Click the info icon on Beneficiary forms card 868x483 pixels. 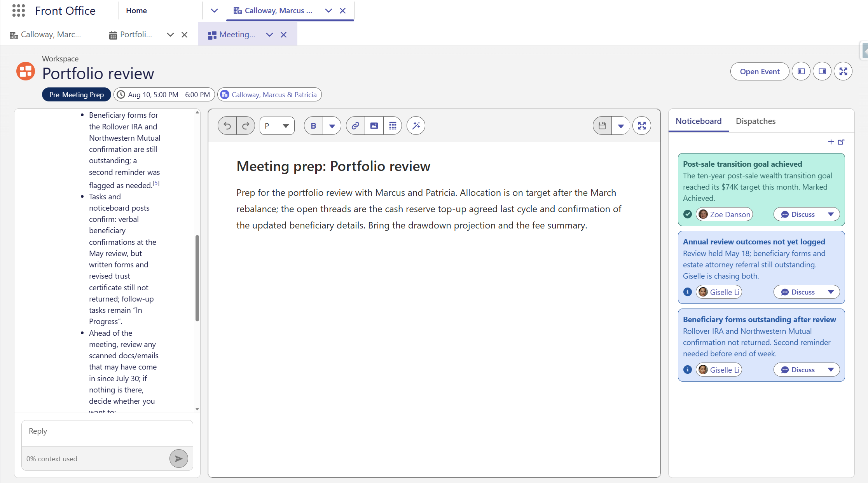click(x=688, y=370)
